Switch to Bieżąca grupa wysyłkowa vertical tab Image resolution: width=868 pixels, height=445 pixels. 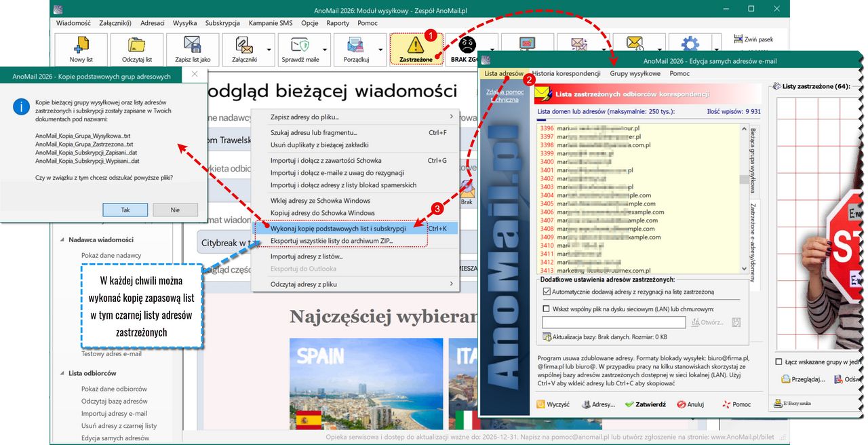point(753,160)
